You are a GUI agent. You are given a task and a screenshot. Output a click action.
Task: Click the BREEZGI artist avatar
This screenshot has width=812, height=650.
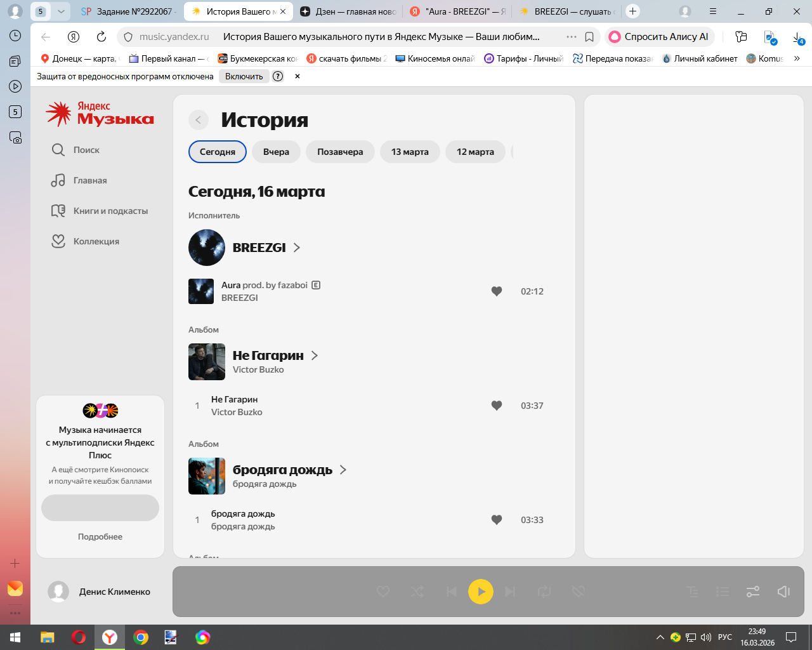[x=207, y=248]
